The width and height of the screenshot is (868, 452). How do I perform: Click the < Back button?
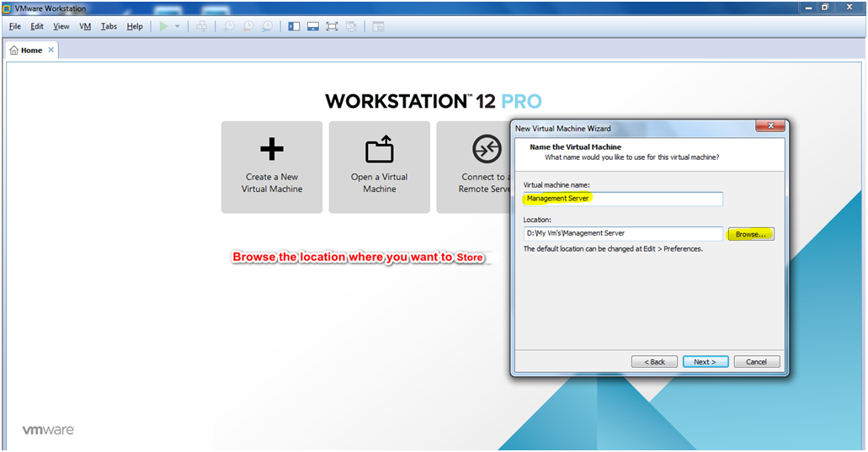654,361
